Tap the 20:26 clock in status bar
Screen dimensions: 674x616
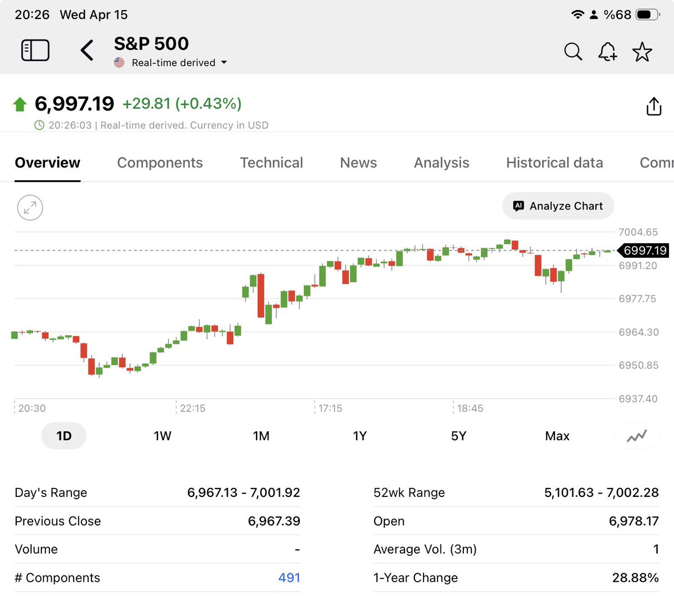tap(32, 15)
